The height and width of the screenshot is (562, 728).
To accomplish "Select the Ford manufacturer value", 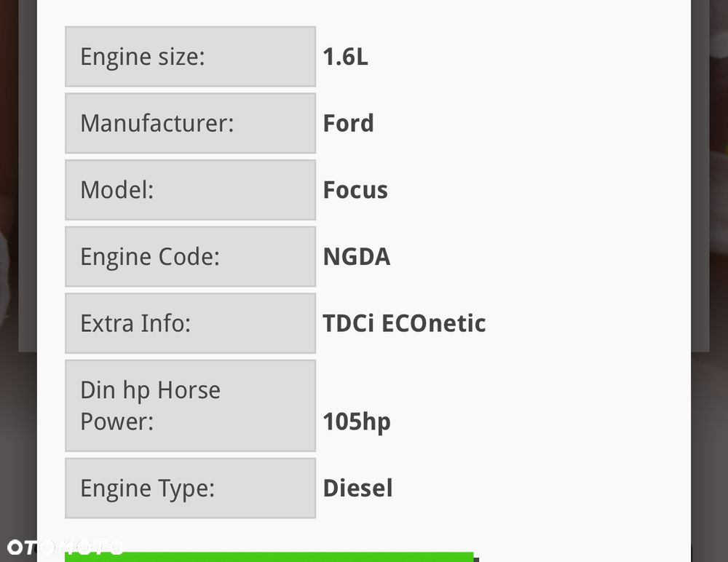I will pos(348,123).
